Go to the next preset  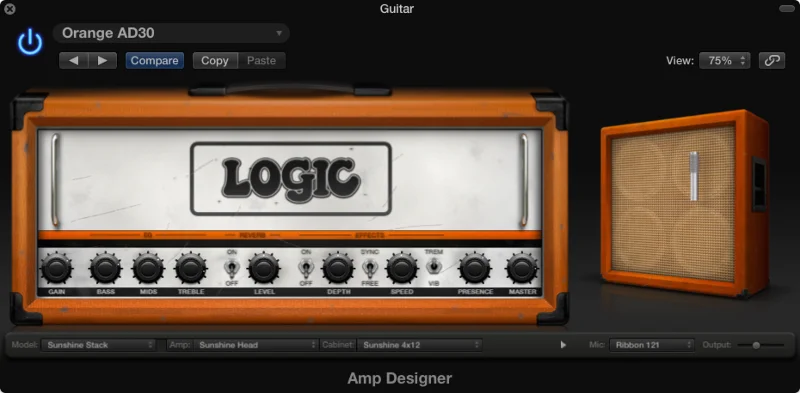[103, 61]
